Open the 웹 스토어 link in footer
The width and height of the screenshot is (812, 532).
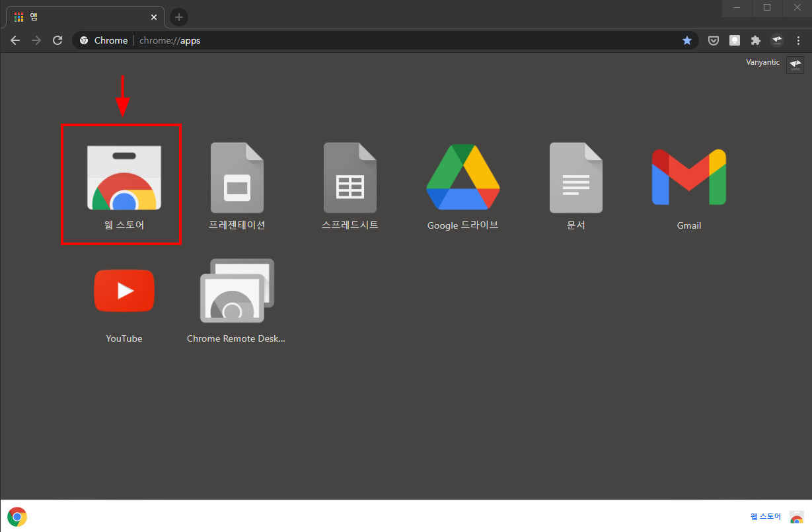(766, 517)
